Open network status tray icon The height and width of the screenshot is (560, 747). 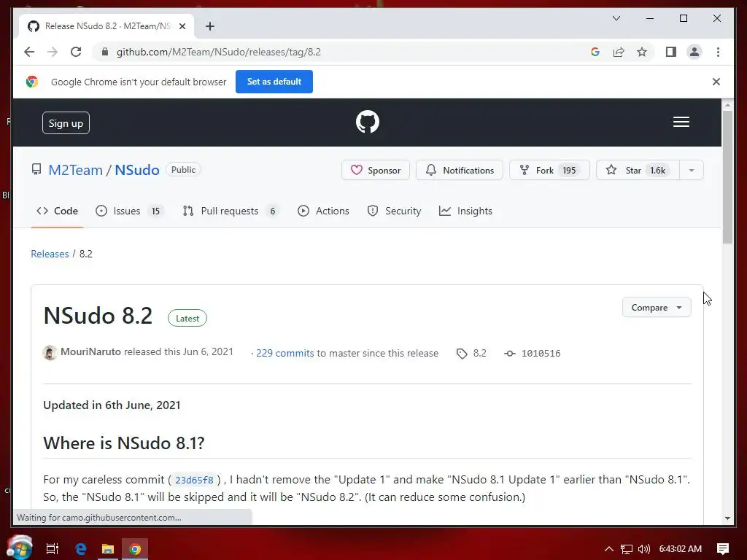[627, 549]
